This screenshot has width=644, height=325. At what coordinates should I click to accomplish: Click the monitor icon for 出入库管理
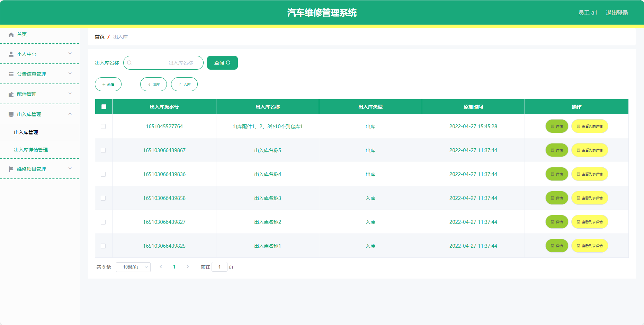(11, 114)
